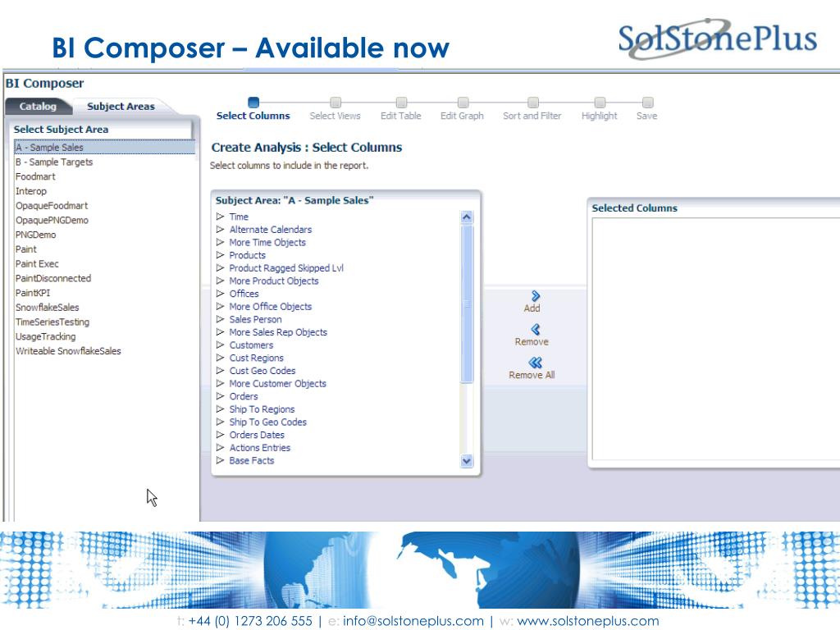Select the Foodmart subject area
840x630 pixels.
pyautogui.click(x=35, y=176)
